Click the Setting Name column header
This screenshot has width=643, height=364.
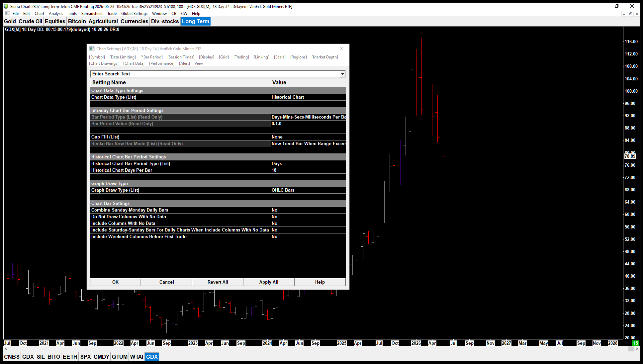180,83
